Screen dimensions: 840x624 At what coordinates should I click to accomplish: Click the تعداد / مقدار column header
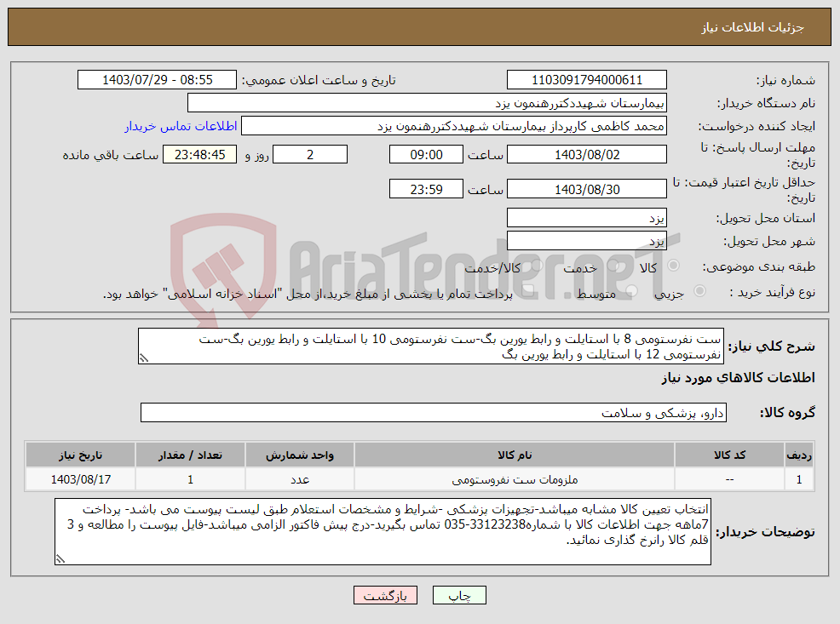pos(190,455)
